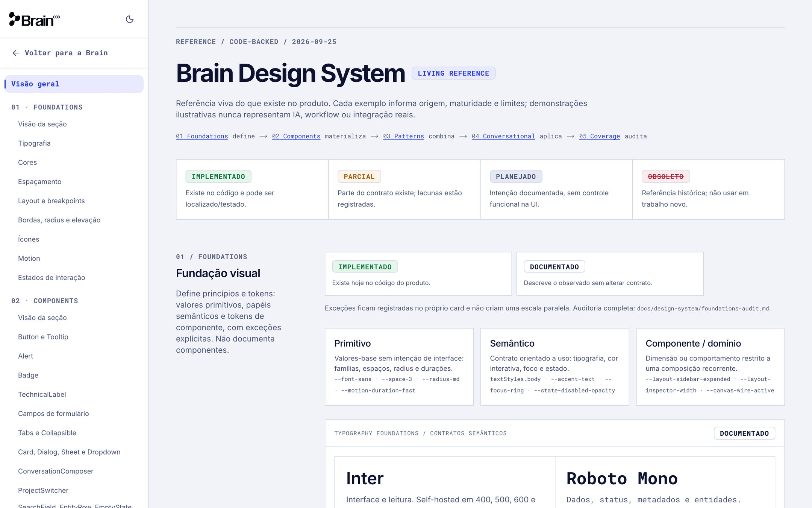The width and height of the screenshot is (812, 508).
Task: Click the back arrow beside Voltar para a Brain
Action: 16,53
